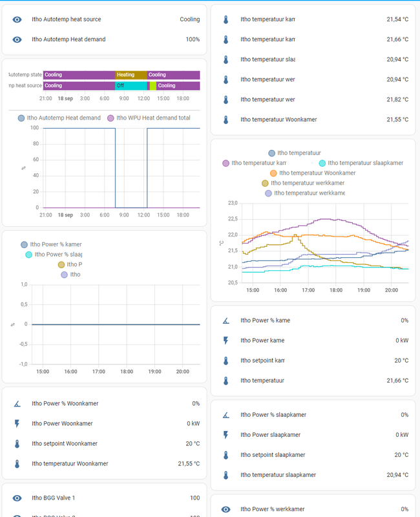Click eye icon next to Itho Autotemp Heat demand row
Image resolution: width=420 pixels, height=517 pixels.
pyautogui.click(x=17, y=39)
